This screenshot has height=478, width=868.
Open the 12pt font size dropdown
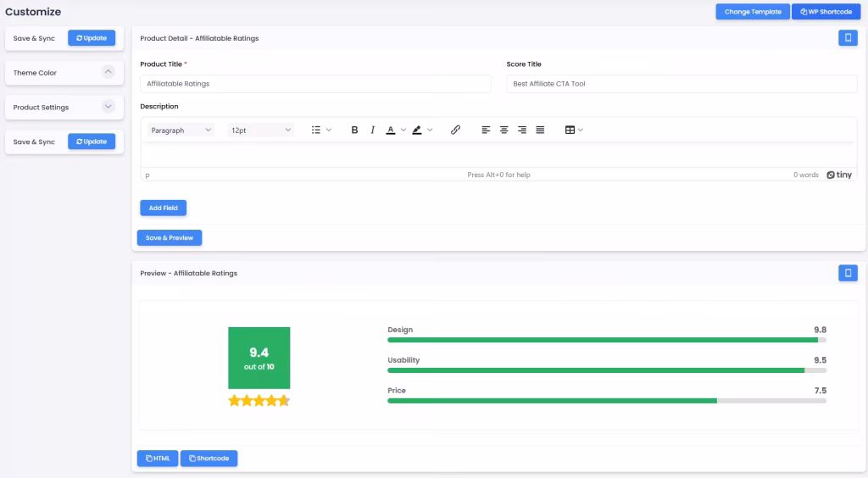[260, 130]
